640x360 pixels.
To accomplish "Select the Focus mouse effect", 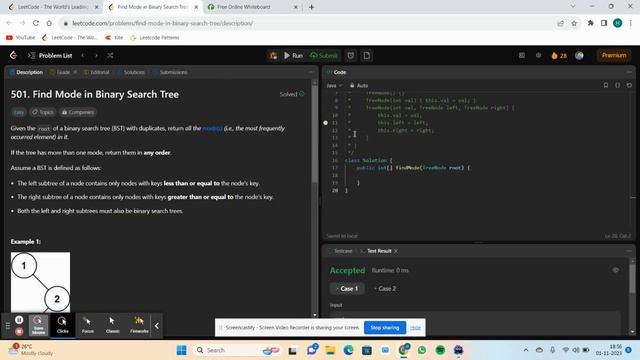I will 87,325.
